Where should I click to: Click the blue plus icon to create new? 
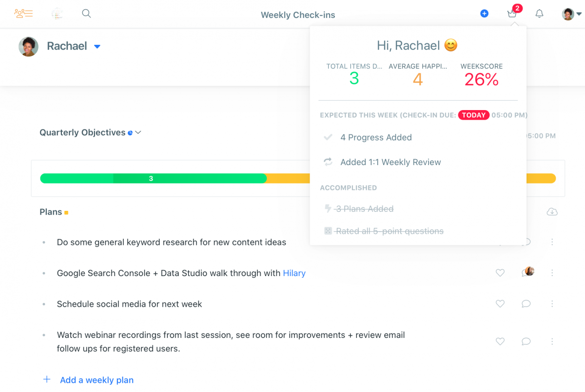tap(484, 13)
